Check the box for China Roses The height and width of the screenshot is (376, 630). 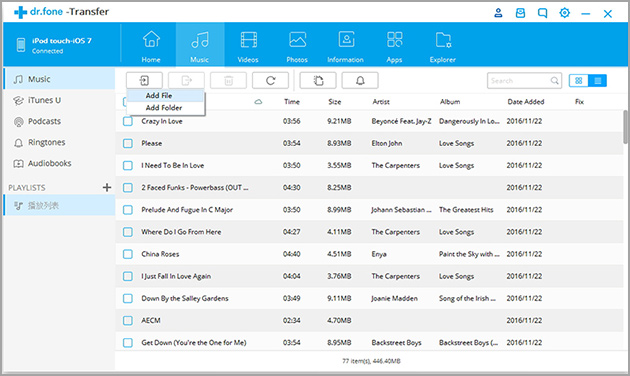coord(128,254)
